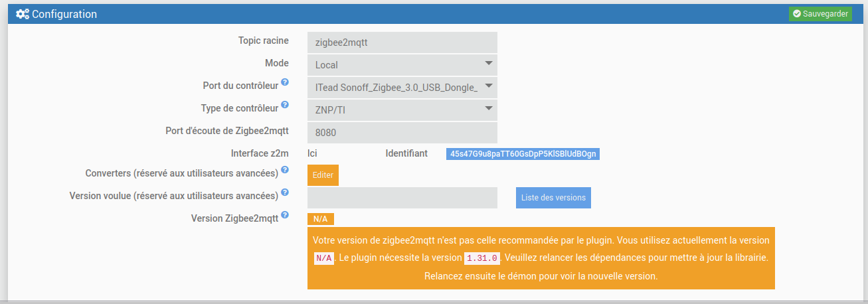
Task: Click help icon next to Type de contrôleur
Action: (284, 105)
